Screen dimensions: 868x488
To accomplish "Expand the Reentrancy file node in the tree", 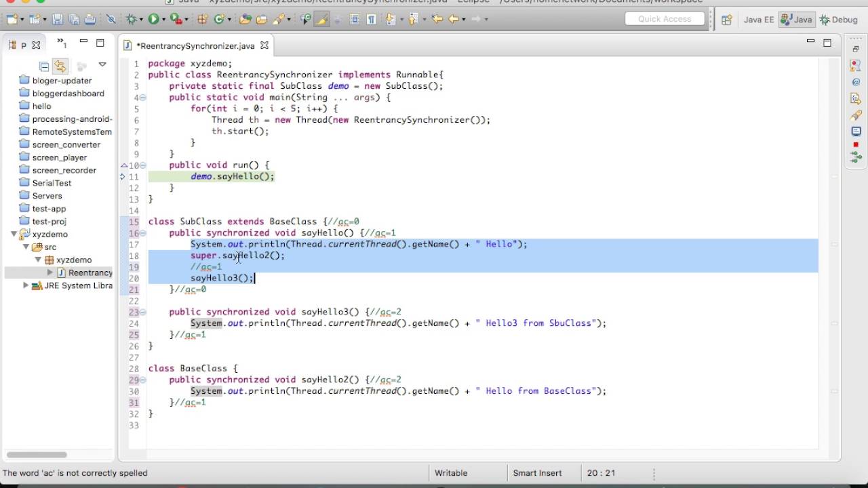I will click(x=50, y=272).
